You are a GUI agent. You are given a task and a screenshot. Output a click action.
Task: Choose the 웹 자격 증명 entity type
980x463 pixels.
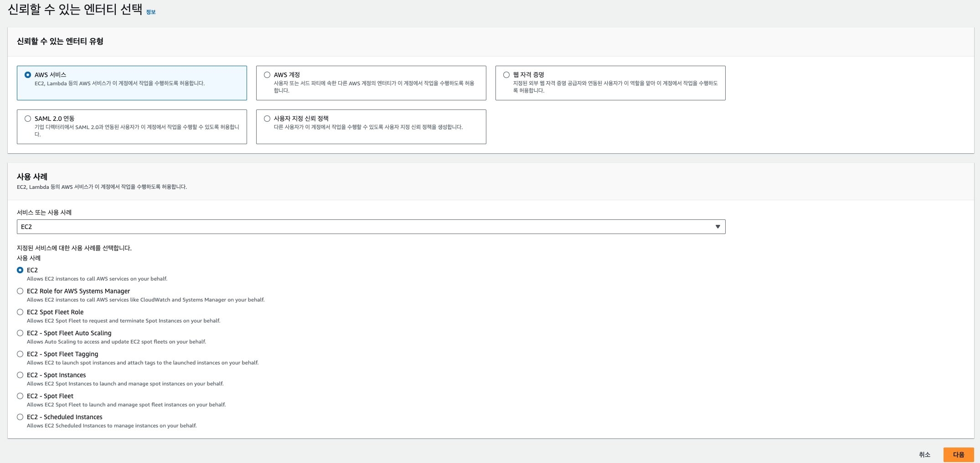pos(610,83)
